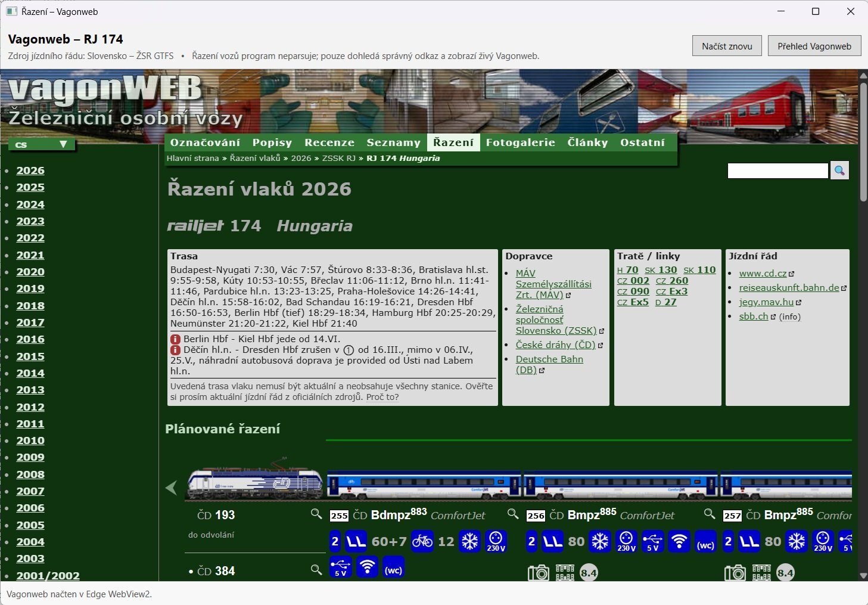
Task: Click the 8.4 rating badge on car 256
Action: point(589,573)
